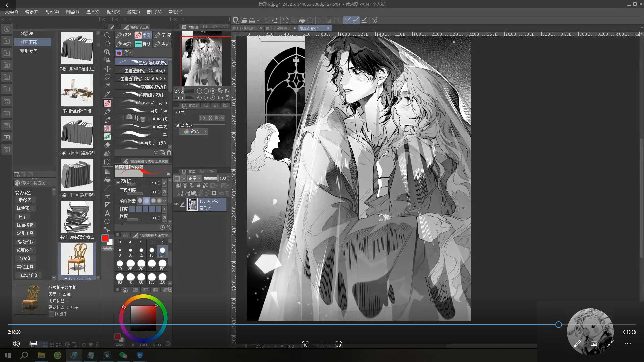This screenshot has width=644, height=362.
Task: Select the Fill bucket tool
Action: pos(107,180)
